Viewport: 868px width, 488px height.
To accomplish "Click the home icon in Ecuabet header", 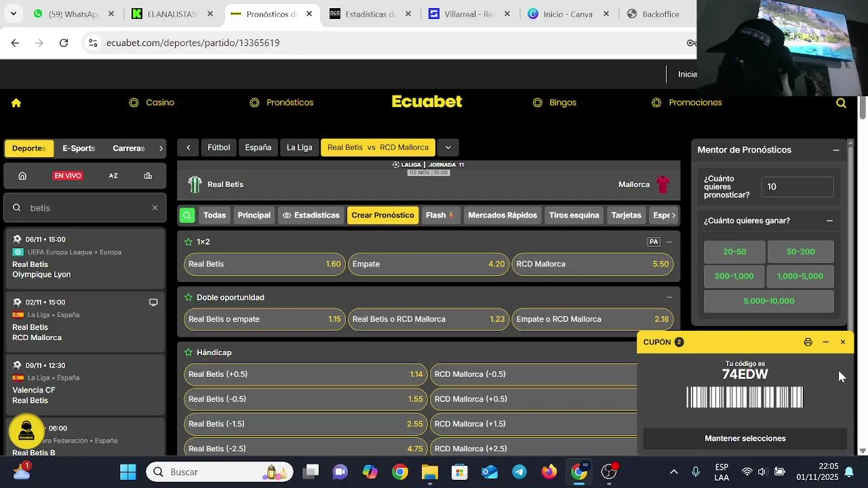I will 16,102.
